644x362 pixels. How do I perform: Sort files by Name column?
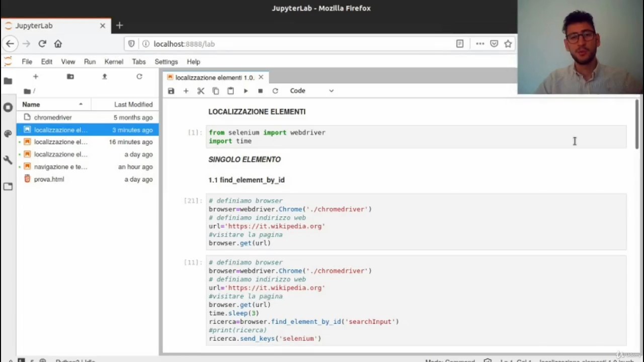click(53, 105)
